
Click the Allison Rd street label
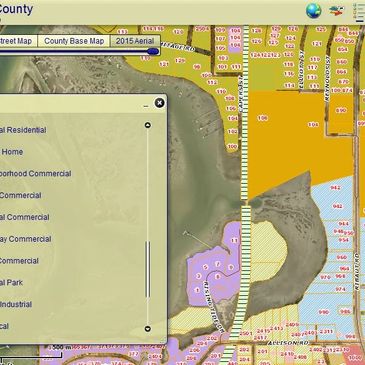[x=288, y=343]
